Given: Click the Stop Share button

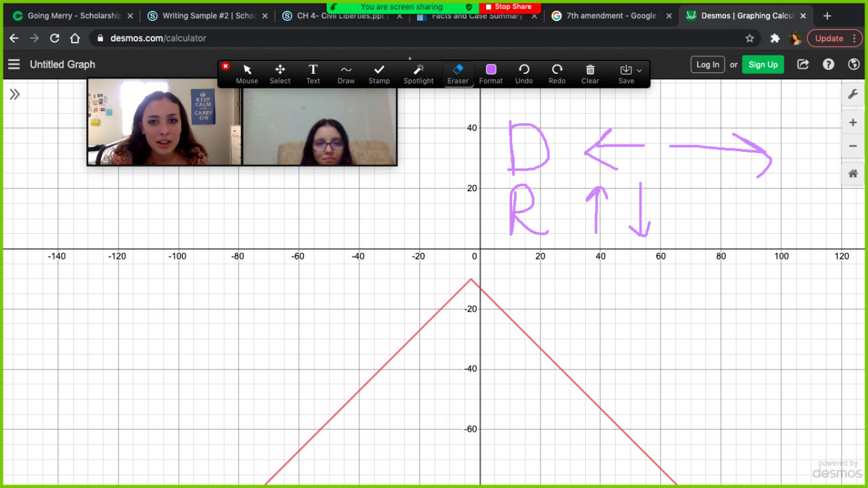Looking at the screenshot, I should click(509, 7).
